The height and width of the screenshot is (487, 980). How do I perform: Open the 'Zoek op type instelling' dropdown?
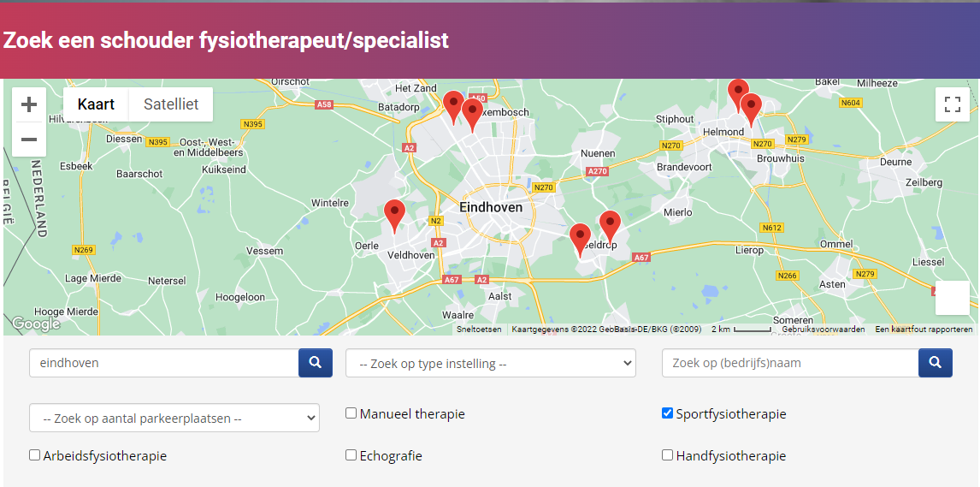[490, 364]
